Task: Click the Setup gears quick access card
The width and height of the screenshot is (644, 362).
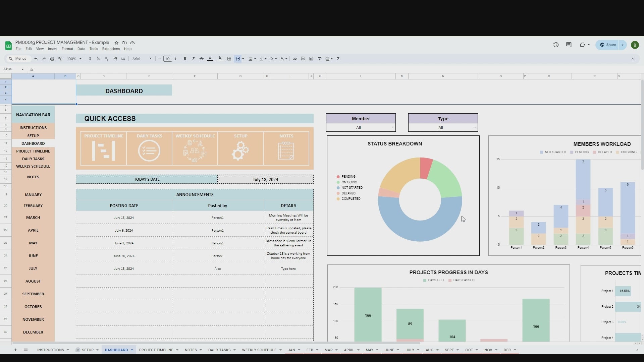Action: click(240, 148)
